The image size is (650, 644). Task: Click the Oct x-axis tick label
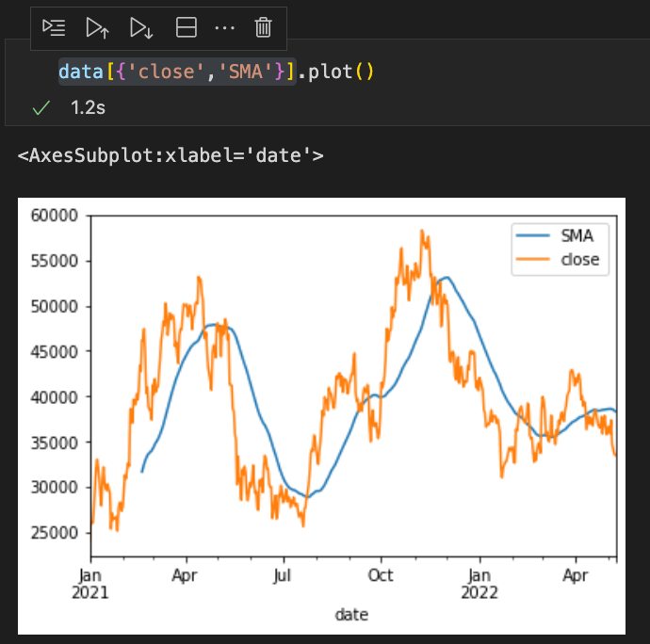click(381, 575)
